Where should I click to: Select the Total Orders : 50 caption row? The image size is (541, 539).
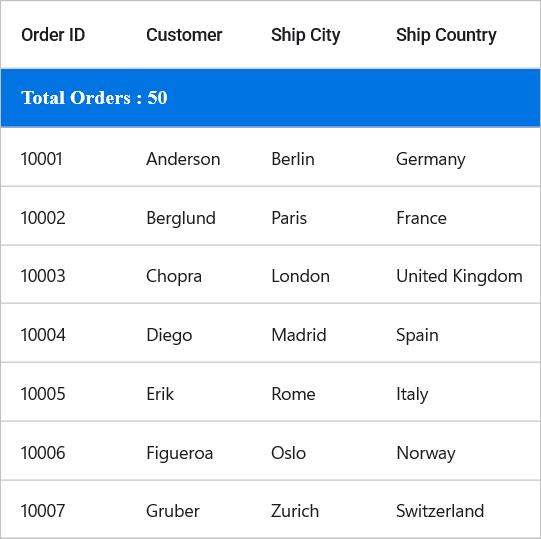[270, 98]
